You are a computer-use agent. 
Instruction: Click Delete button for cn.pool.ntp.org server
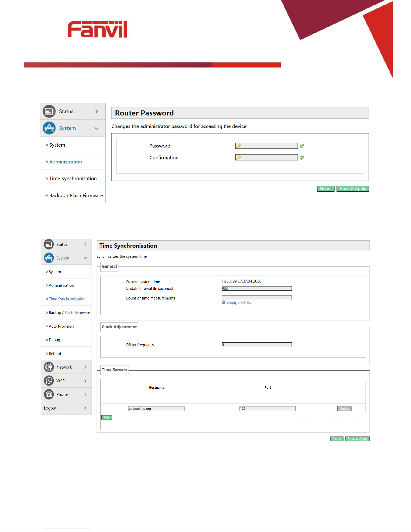(344, 408)
